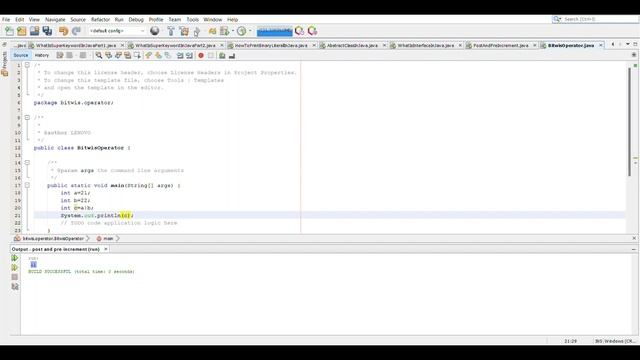The image size is (640, 360).
Task: Open the Tools menu
Action: coord(193,20)
